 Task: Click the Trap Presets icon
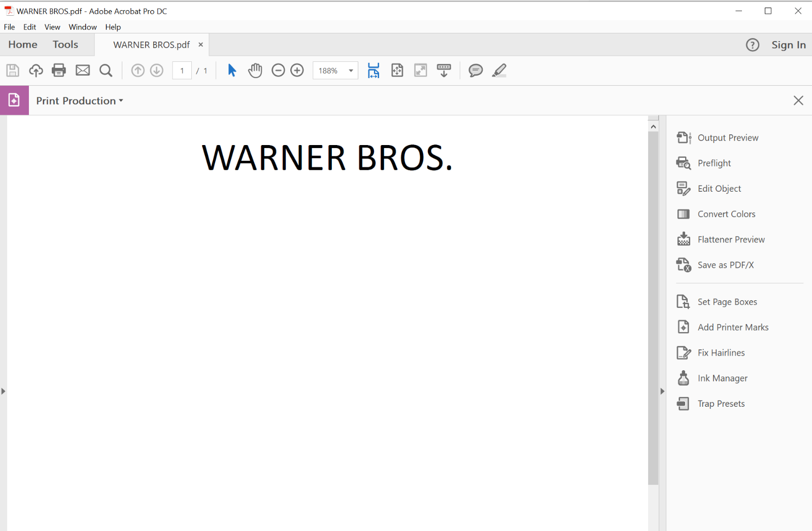684,404
